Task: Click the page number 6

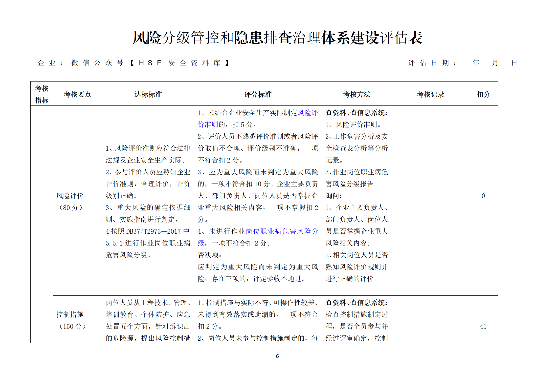Action: click(x=277, y=356)
